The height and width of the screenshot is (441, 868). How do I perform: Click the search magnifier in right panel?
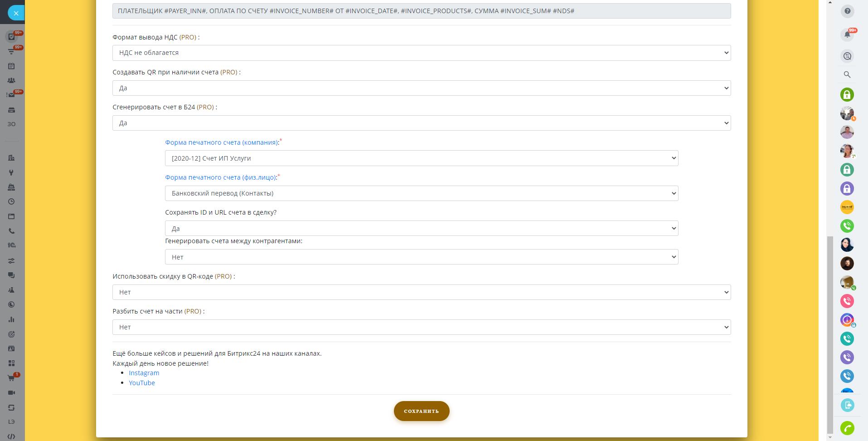click(x=847, y=75)
